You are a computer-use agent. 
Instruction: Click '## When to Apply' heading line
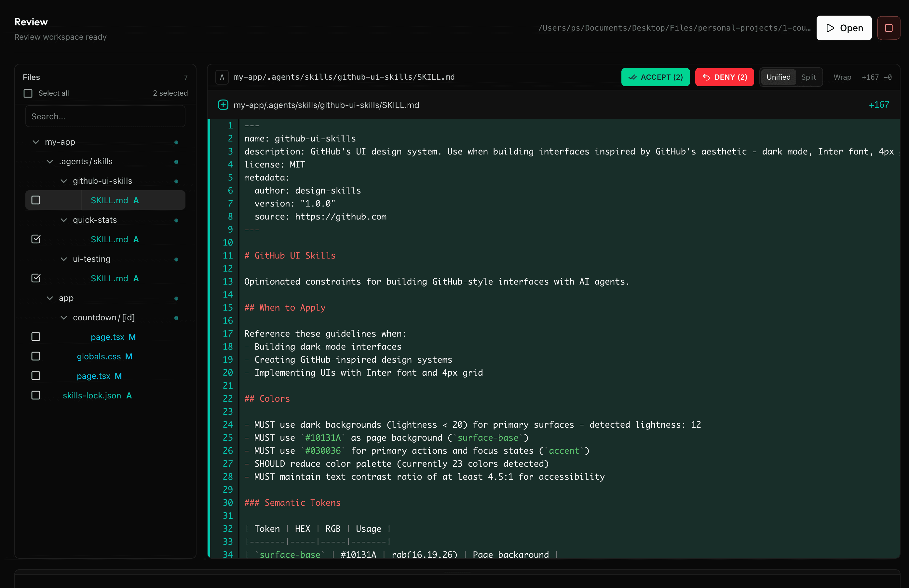click(285, 308)
